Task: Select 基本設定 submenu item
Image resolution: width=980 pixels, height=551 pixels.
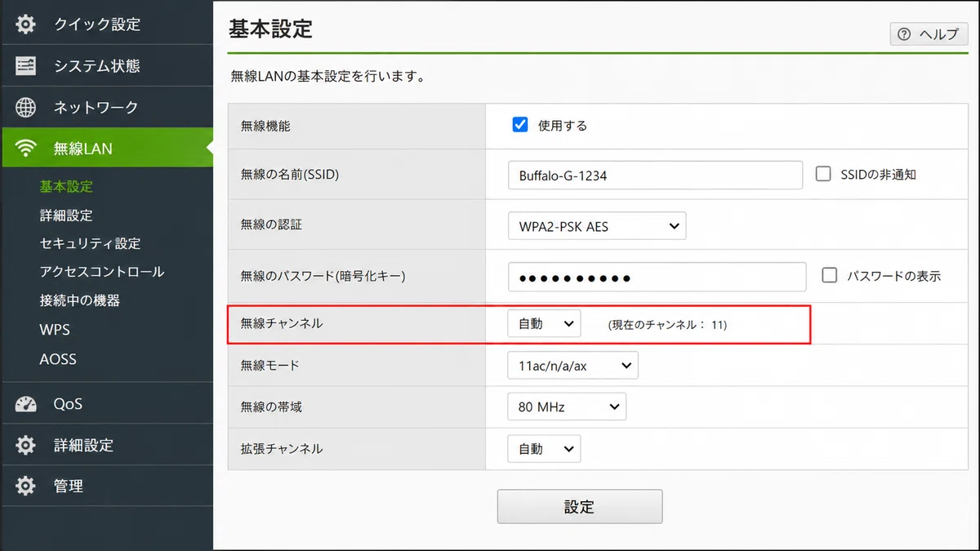Action: pos(66,187)
